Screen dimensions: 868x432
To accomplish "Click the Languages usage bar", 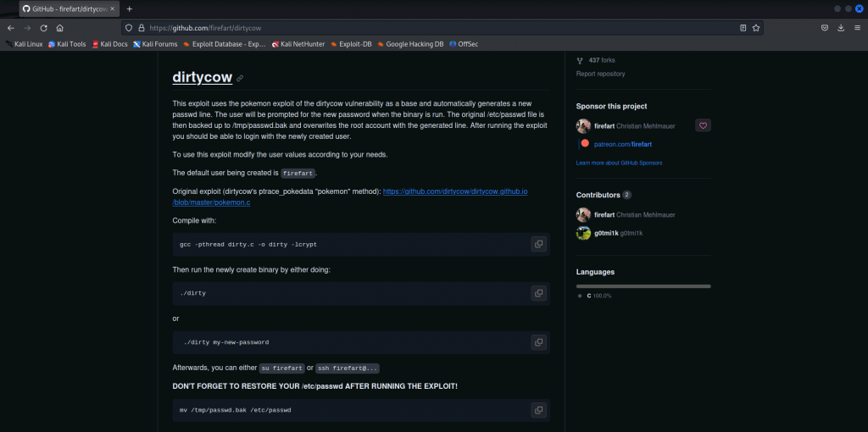I will [643, 286].
